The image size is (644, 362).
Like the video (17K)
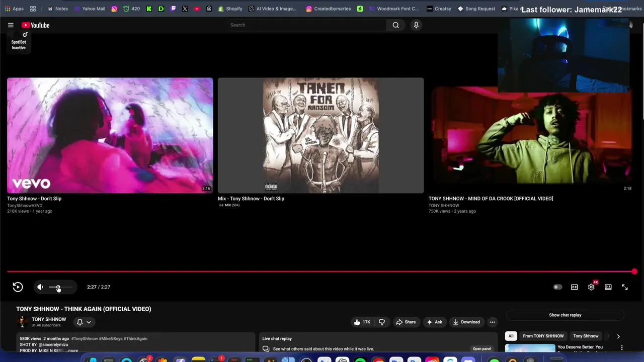pyautogui.click(x=362, y=322)
